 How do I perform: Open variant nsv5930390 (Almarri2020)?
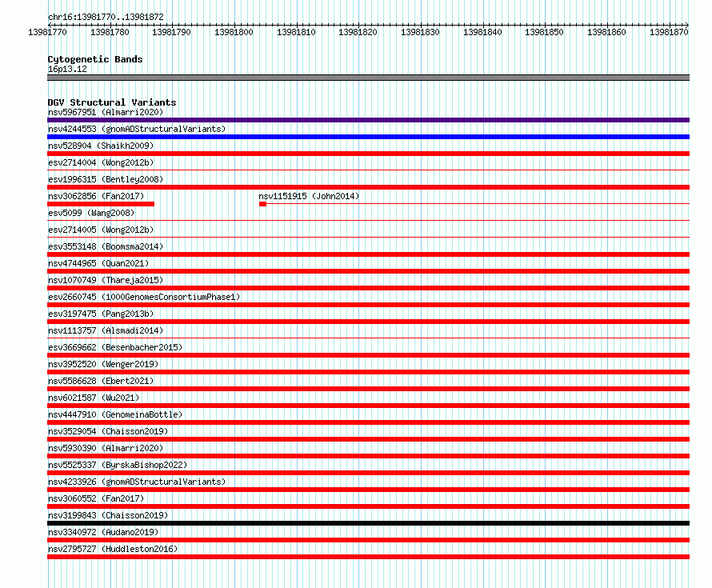106,448
